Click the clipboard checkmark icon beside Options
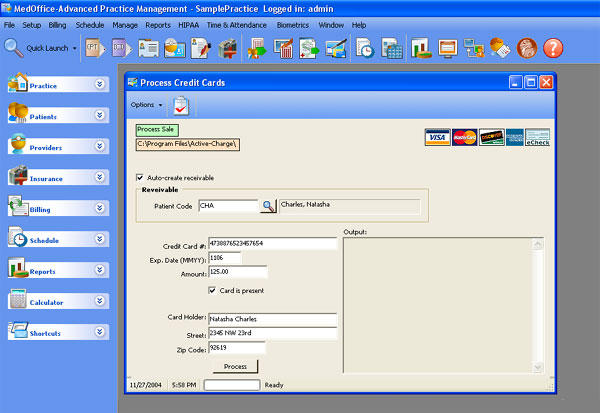This screenshot has width=600, height=413. pyautogui.click(x=181, y=105)
